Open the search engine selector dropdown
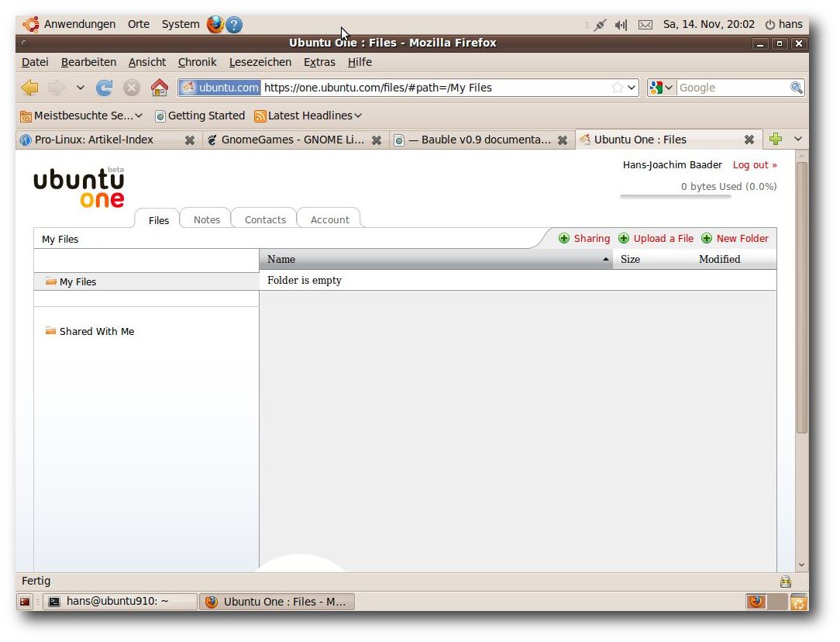 click(x=661, y=88)
